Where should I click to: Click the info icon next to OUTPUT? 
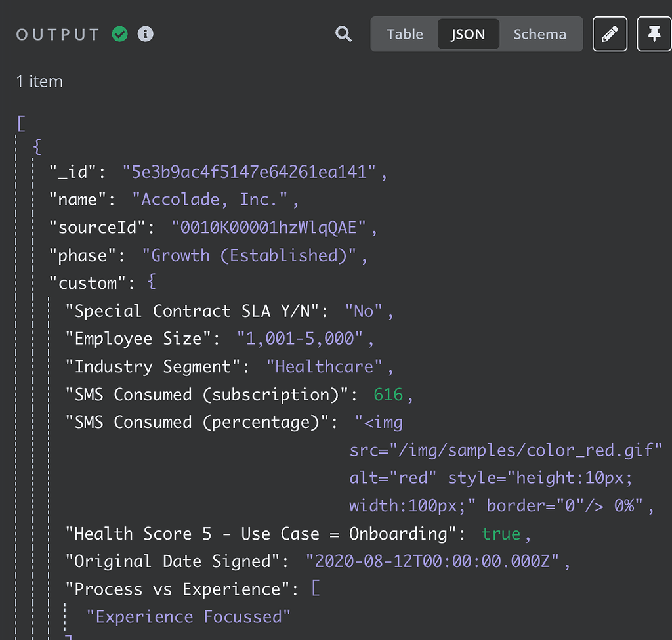pos(146,34)
